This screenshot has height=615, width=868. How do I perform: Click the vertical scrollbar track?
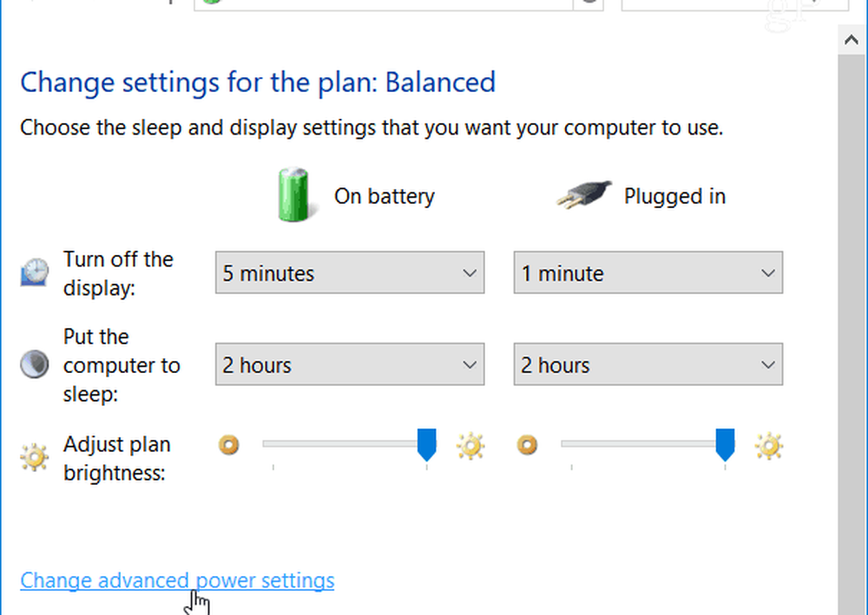click(x=851, y=347)
